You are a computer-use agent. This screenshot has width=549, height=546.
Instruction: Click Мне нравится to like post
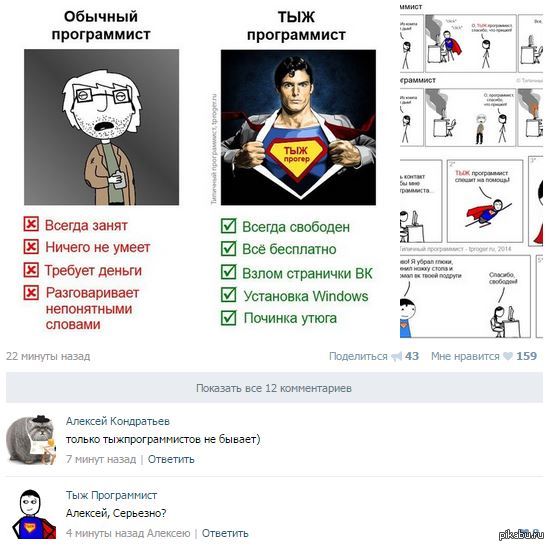point(465,356)
